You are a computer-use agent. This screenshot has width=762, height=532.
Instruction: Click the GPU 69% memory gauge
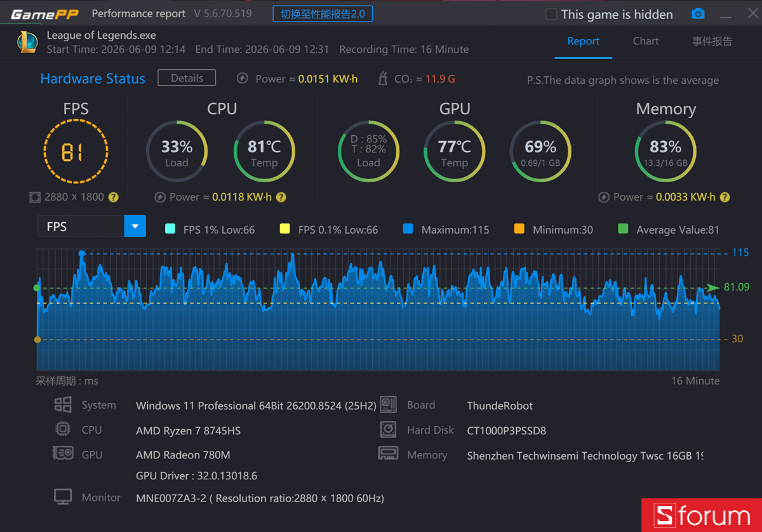tap(540, 152)
